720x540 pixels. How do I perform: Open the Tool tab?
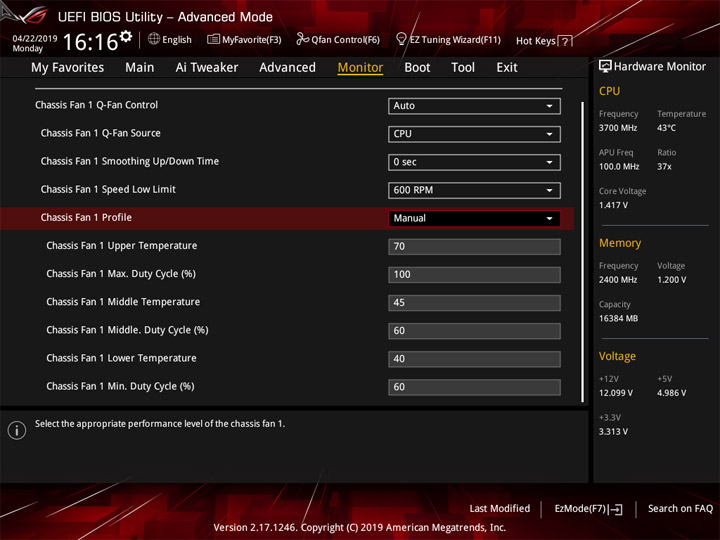pyautogui.click(x=463, y=68)
